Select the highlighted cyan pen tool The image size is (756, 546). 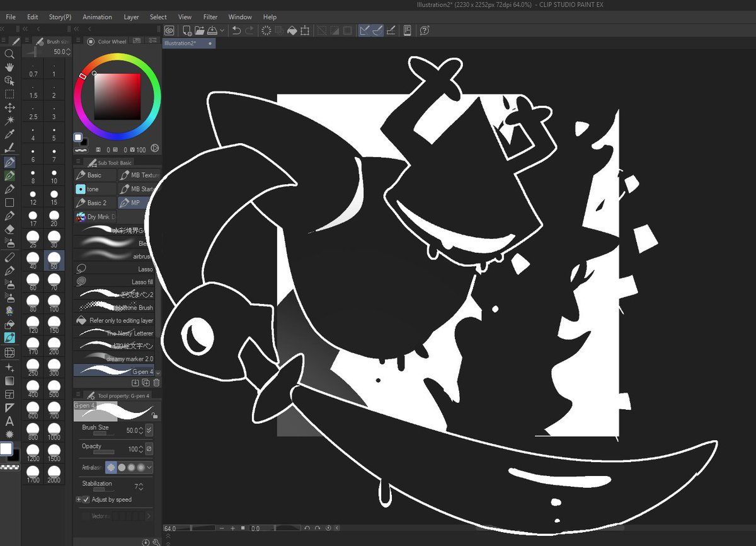[x=9, y=339]
